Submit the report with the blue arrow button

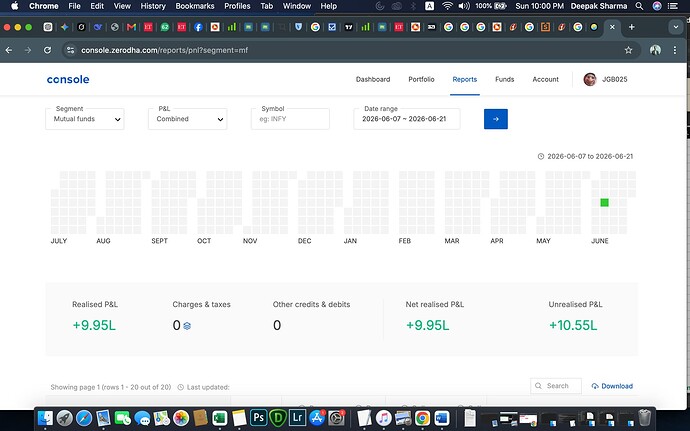[x=495, y=119]
